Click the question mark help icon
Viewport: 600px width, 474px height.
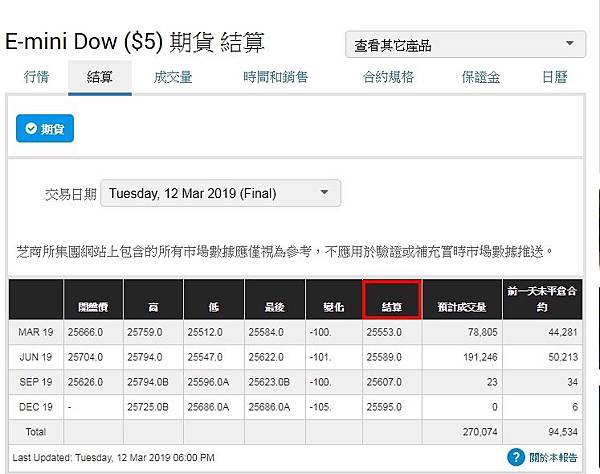click(x=516, y=457)
